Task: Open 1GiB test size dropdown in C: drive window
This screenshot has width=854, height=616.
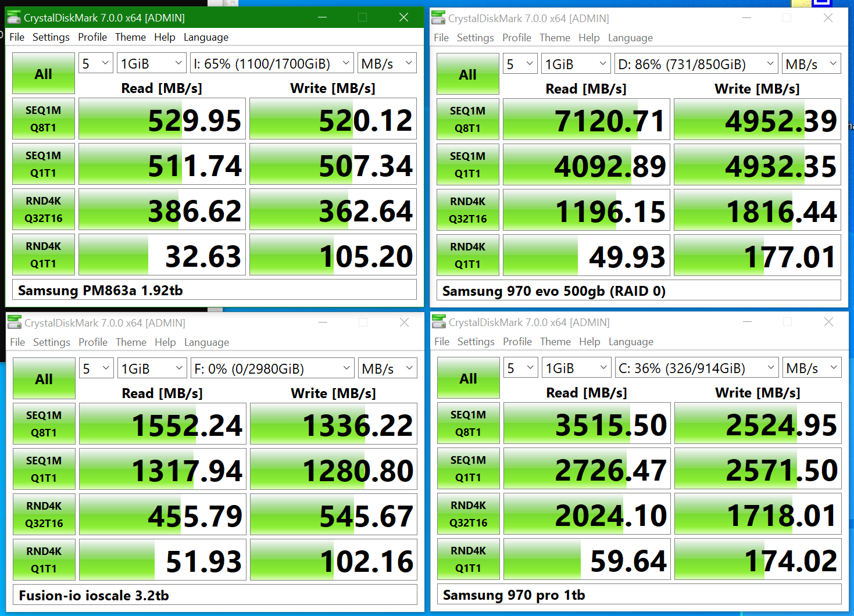Action: pyautogui.click(x=577, y=368)
